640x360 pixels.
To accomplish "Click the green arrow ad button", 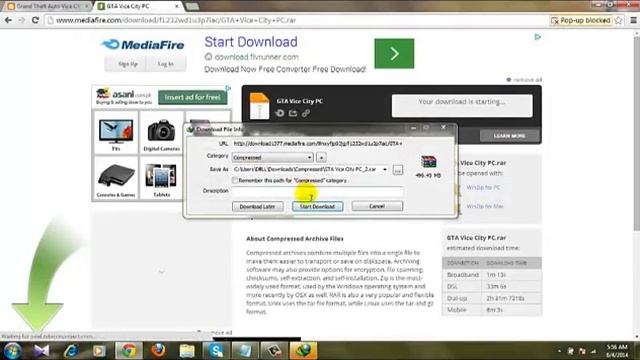I will (x=394, y=53).
